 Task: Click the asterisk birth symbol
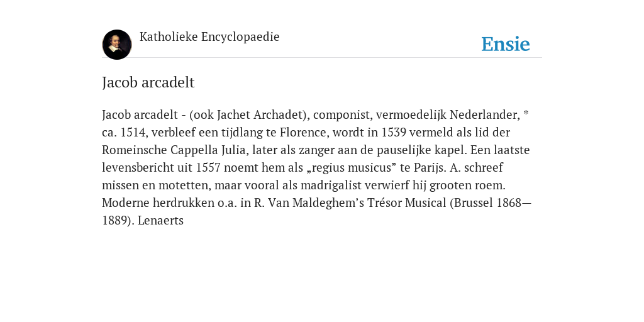(x=526, y=113)
